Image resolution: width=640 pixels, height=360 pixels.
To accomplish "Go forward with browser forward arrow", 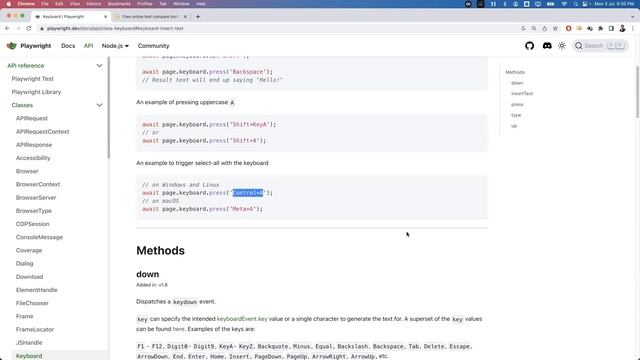I will pyautogui.click(x=18, y=29).
